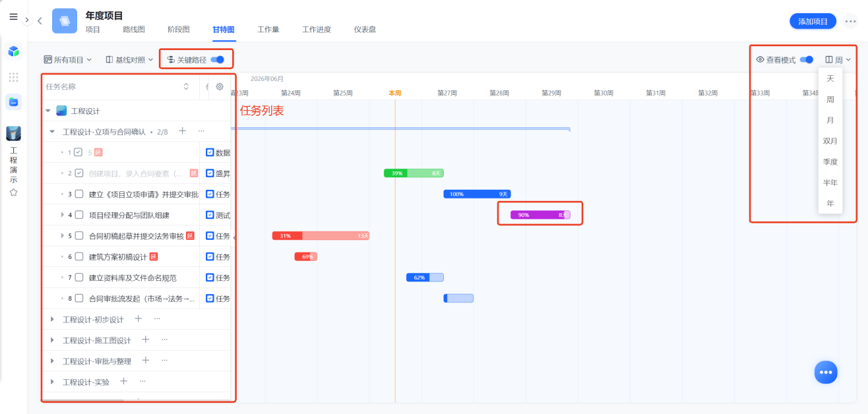
Task: Open the apps grid dots icon
Action: (x=13, y=77)
